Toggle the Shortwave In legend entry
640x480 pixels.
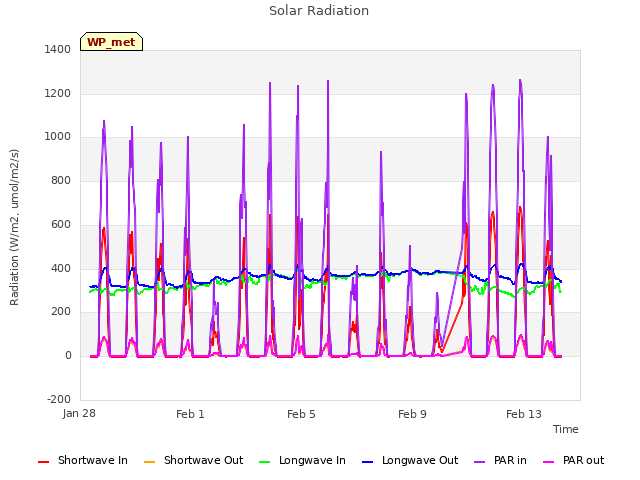pyautogui.click(x=83, y=460)
